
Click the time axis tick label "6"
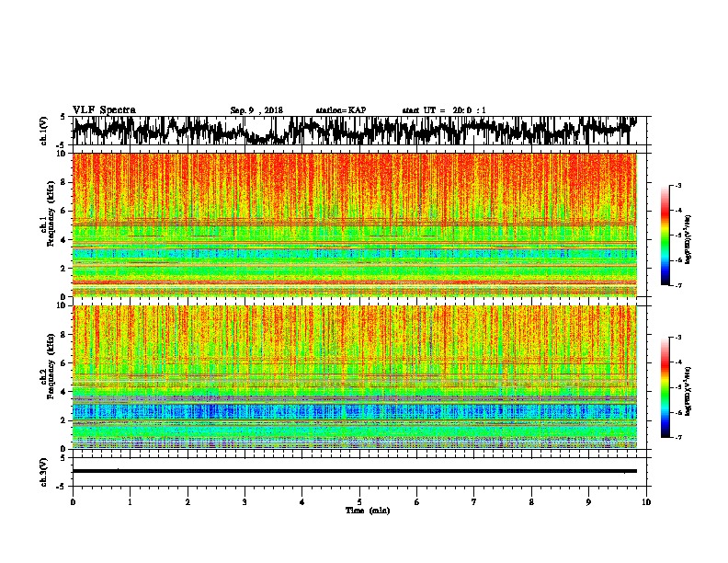(417, 502)
